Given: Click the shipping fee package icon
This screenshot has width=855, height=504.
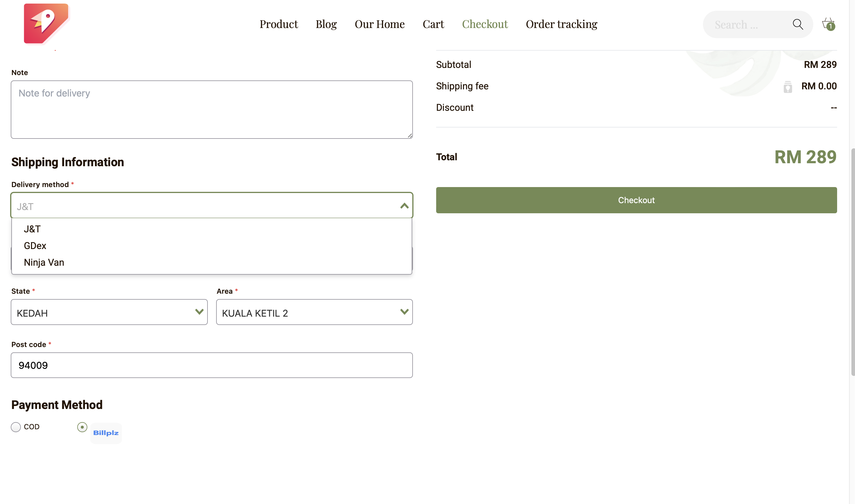Looking at the screenshot, I should tap(788, 87).
